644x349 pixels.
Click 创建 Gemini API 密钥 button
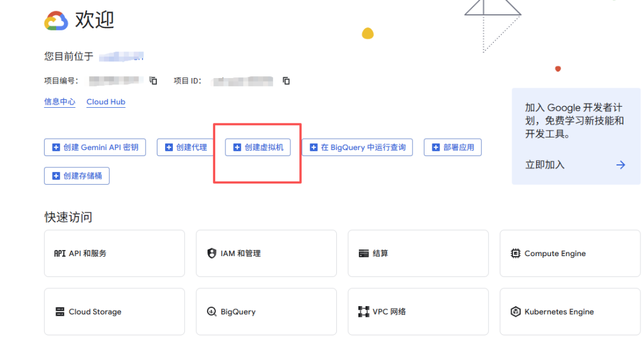[95, 147]
